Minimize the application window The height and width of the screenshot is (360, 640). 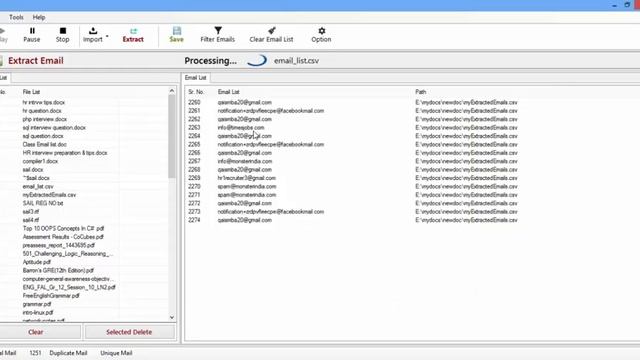click(x=614, y=5)
